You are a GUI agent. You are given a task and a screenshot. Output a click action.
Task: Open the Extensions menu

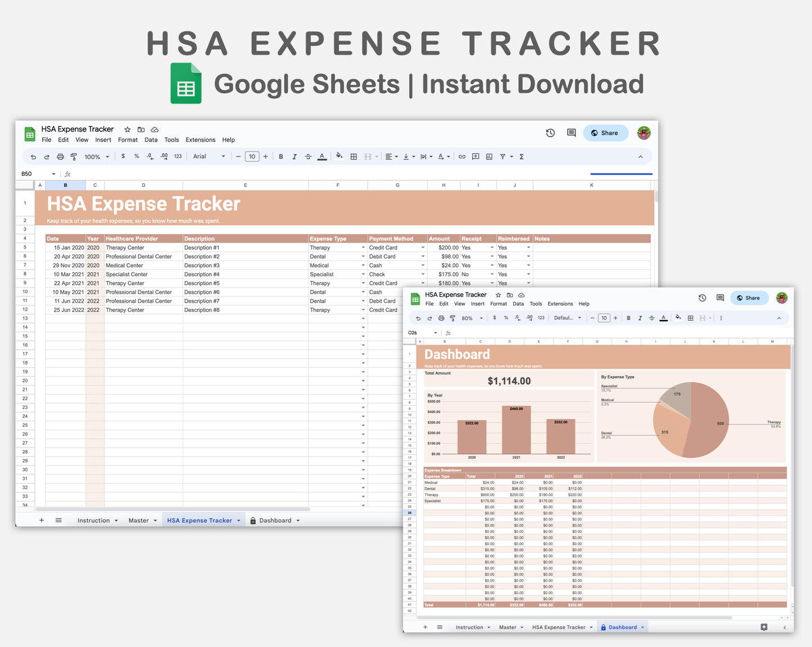click(x=200, y=140)
